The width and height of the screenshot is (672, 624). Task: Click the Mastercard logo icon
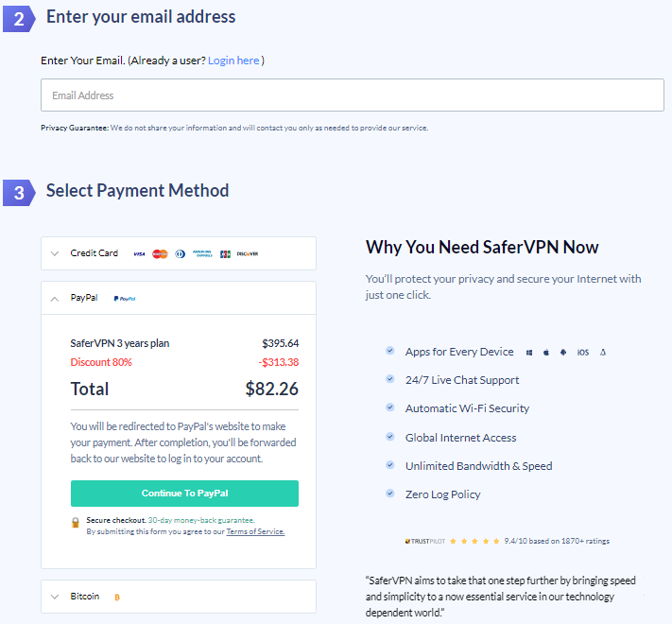click(161, 254)
